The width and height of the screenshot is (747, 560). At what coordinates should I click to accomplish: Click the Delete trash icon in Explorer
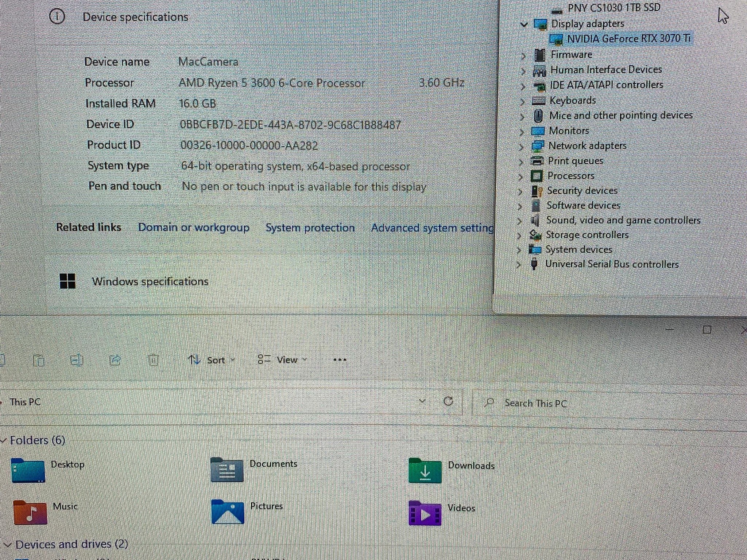(153, 360)
